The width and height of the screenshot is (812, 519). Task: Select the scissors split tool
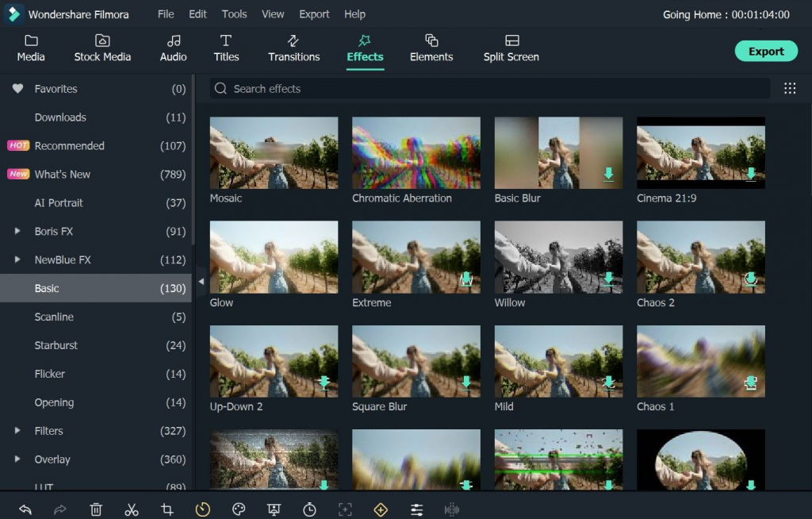132,509
